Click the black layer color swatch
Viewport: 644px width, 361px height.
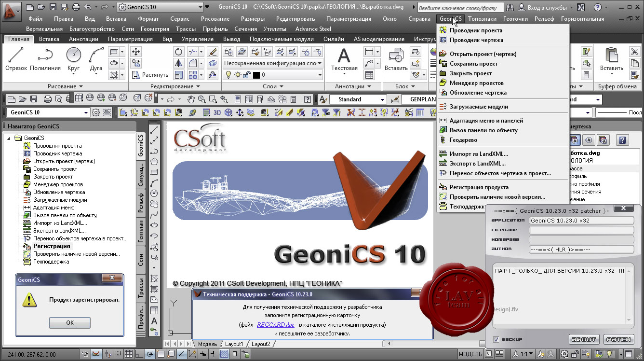[256, 75]
